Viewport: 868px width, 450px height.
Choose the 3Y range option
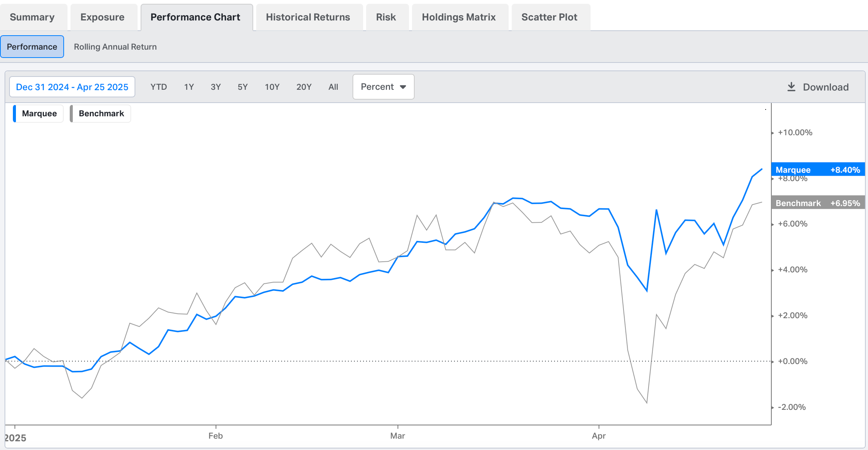click(216, 87)
